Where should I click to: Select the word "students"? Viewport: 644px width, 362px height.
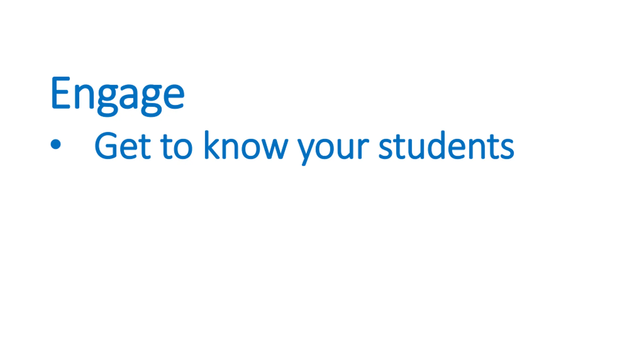[446, 145]
